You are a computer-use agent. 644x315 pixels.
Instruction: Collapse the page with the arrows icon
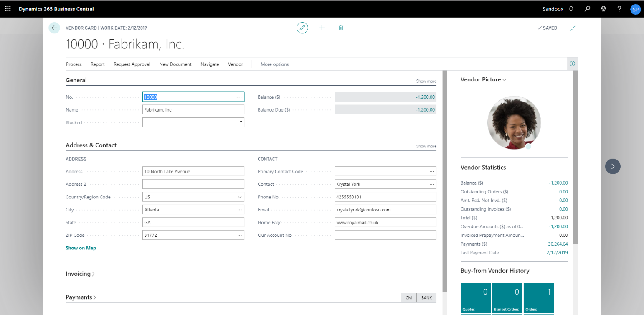coord(573,28)
